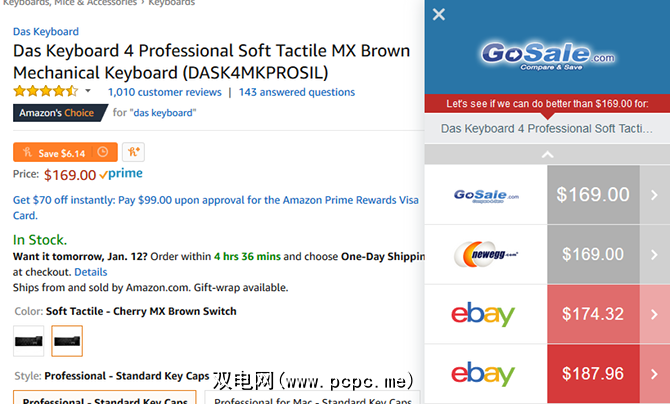The height and width of the screenshot is (404, 670).
Task: Close the GoSale comparison panel
Action: [439, 15]
